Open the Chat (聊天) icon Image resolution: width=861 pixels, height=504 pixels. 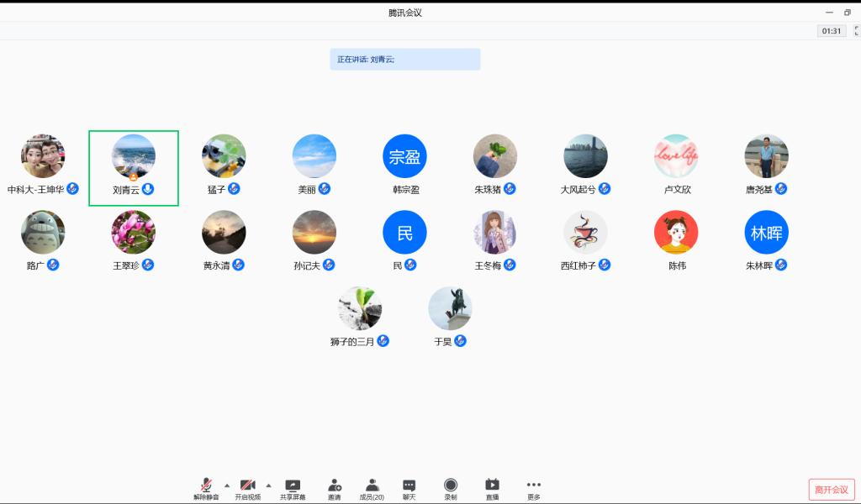(x=409, y=486)
